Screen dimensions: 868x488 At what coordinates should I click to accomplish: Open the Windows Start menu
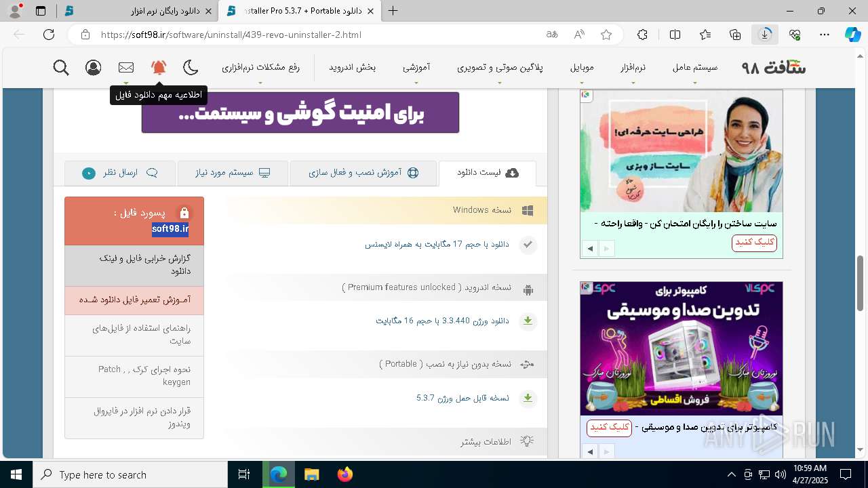pos(16,474)
